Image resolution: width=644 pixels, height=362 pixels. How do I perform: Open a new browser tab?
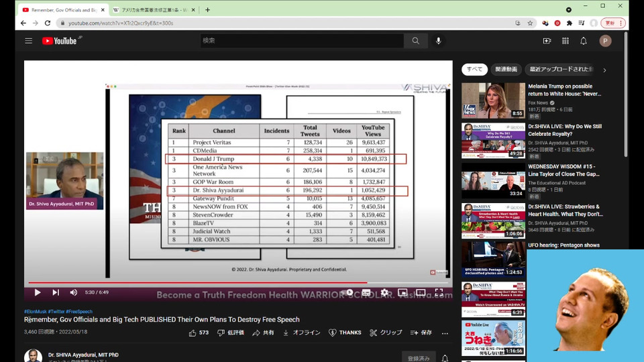click(x=207, y=10)
